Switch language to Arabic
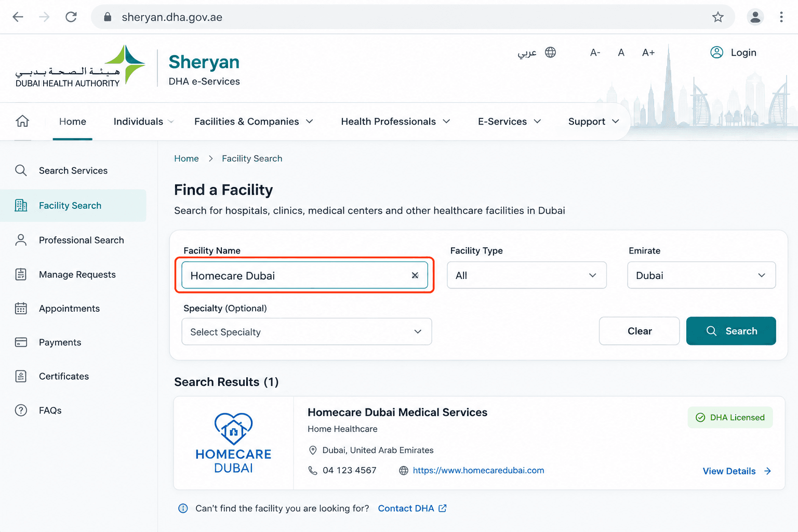The width and height of the screenshot is (798, 532). [x=527, y=53]
